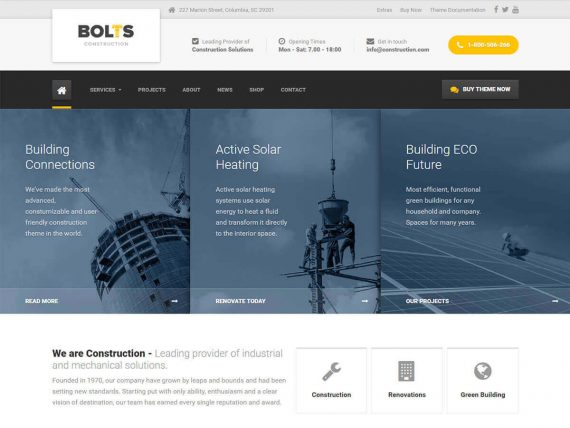
Task: Click the checkbox icon beside Leading Provider
Action: tap(195, 41)
